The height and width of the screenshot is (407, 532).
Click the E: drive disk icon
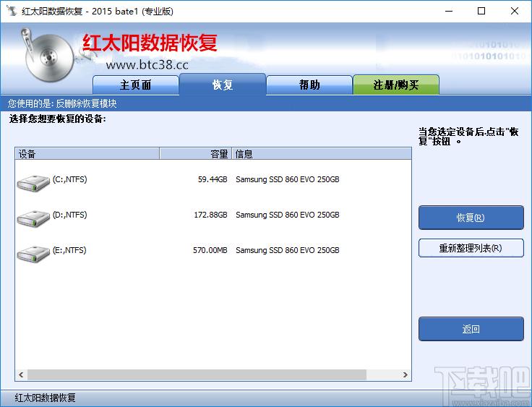click(x=33, y=253)
